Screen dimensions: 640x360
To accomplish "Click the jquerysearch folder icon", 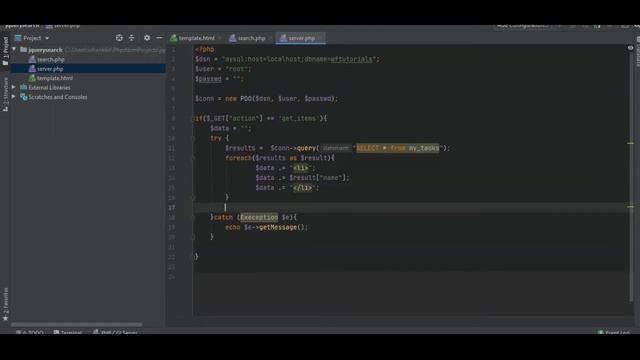I will click(x=23, y=50).
